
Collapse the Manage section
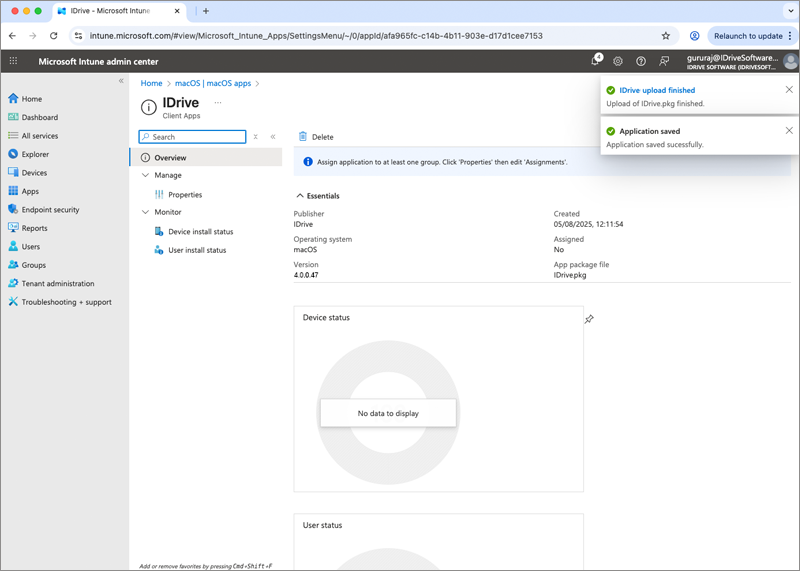click(x=145, y=175)
